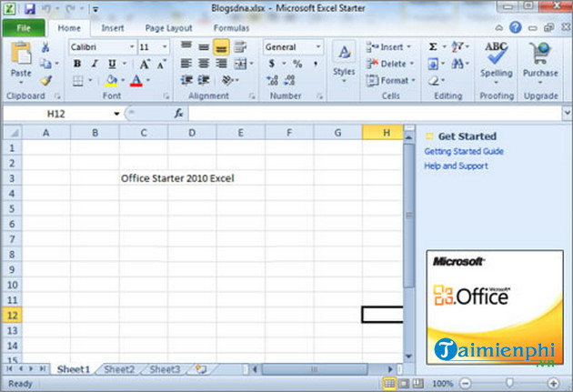This screenshot has height=392, width=573.
Task: Open Help and Support link
Action: (x=456, y=166)
